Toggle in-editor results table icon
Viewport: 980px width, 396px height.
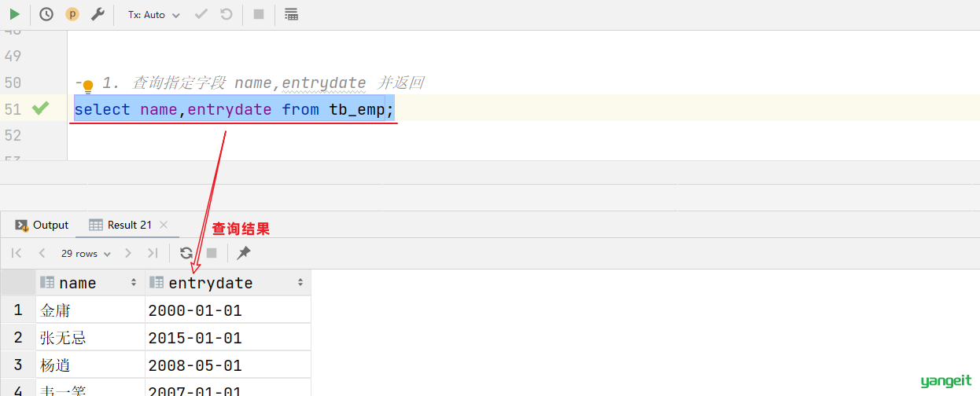[x=291, y=14]
